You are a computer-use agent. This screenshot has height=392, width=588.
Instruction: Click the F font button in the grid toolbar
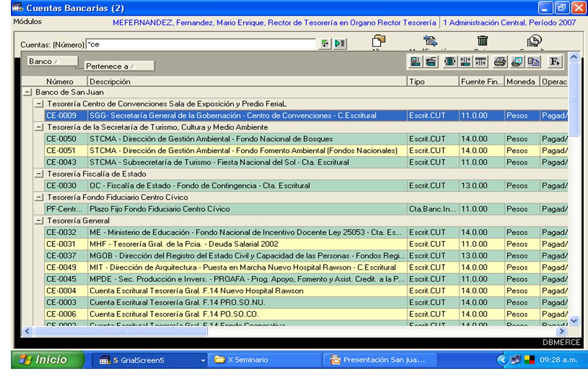pyautogui.click(x=555, y=62)
